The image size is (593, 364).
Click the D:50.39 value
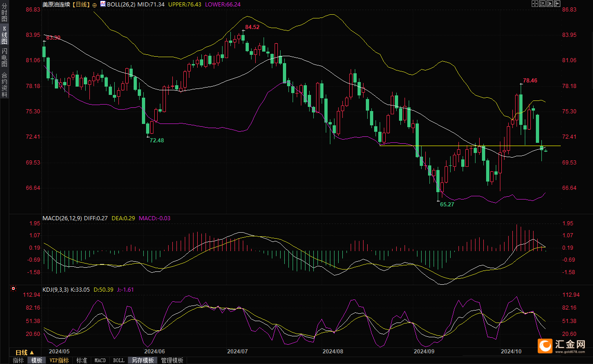[x=104, y=290]
